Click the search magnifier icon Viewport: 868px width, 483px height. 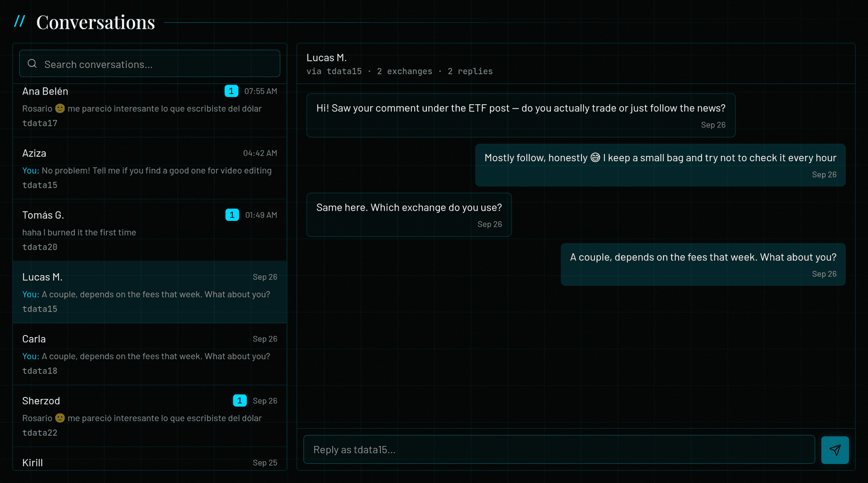pyautogui.click(x=32, y=63)
